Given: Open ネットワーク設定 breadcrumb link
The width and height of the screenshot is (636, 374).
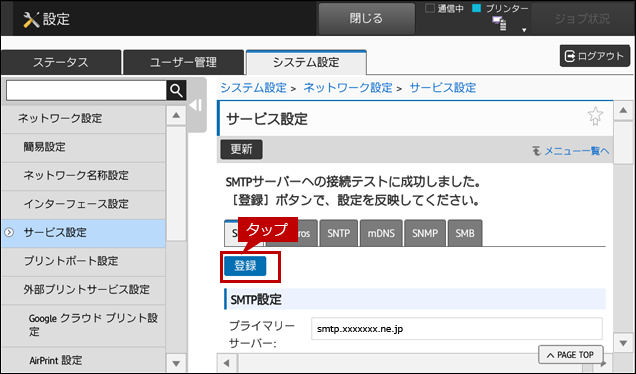Looking at the screenshot, I should 348,88.
